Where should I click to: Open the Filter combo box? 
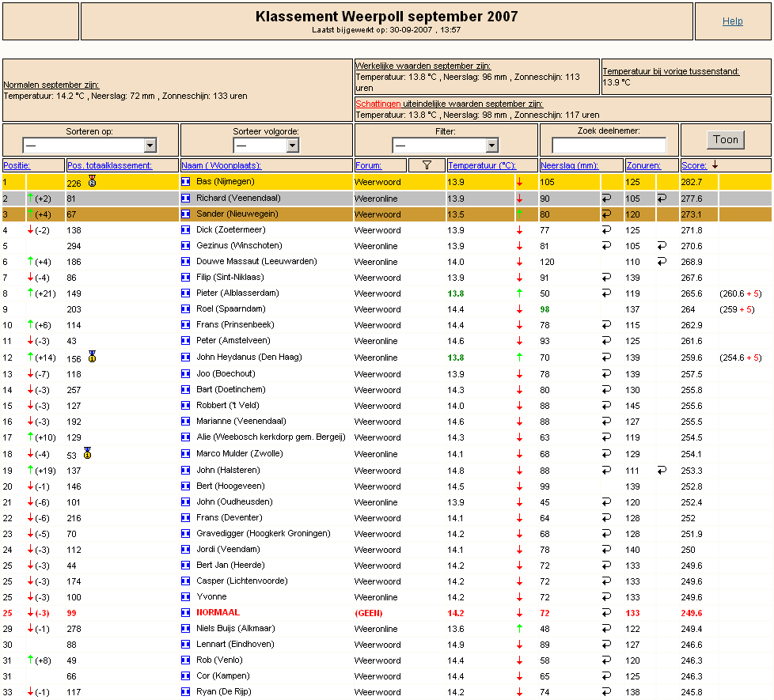446,145
